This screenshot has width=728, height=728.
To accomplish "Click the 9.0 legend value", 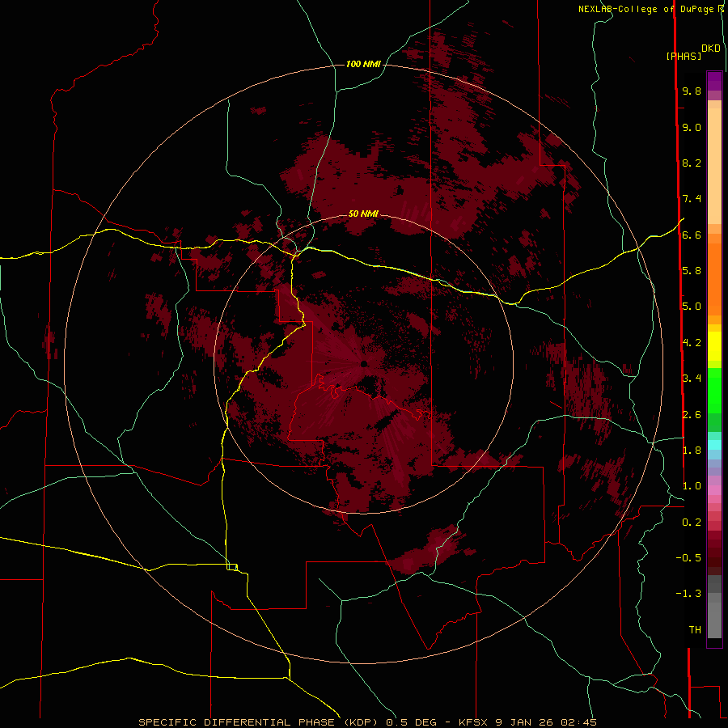I will pyautogui.click(x=692, y=127).
